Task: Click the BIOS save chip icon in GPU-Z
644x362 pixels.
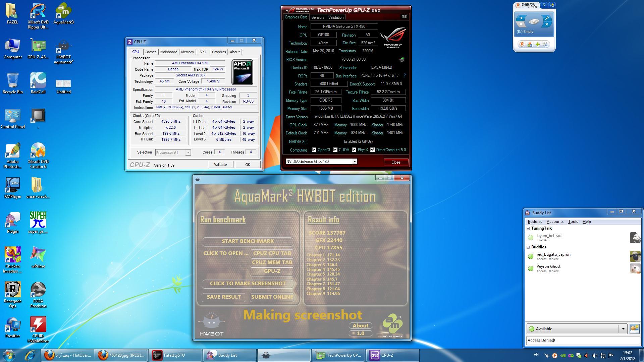Action: pyautogui.click(x=401, y=60)
